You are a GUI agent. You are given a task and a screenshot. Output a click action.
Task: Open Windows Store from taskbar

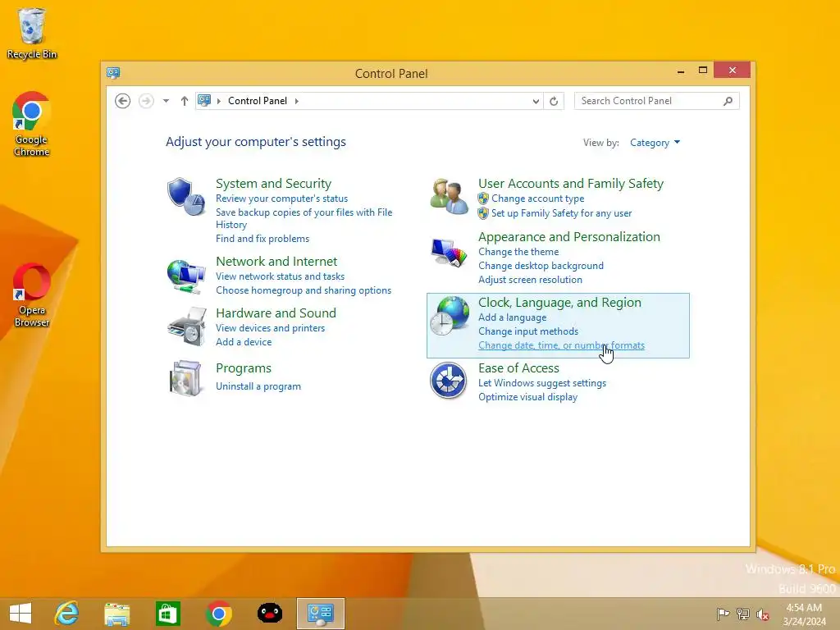pyautogui.click(x=167, y=614)
